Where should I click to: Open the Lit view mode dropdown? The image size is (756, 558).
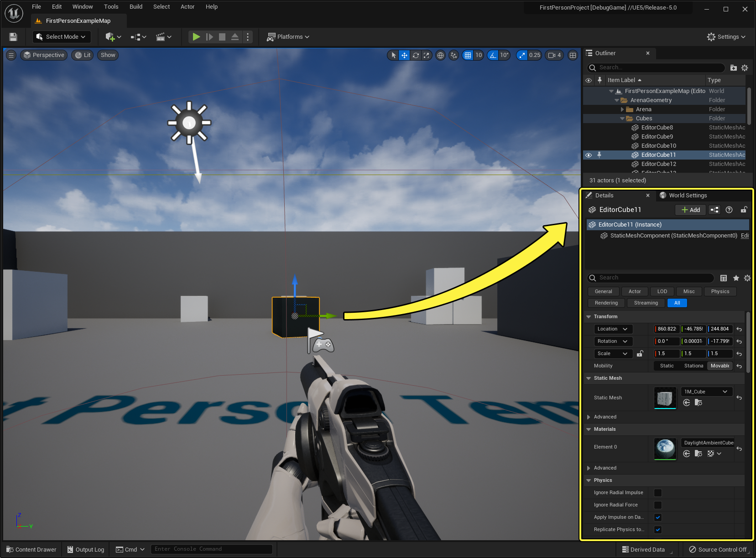pos(83,55)
